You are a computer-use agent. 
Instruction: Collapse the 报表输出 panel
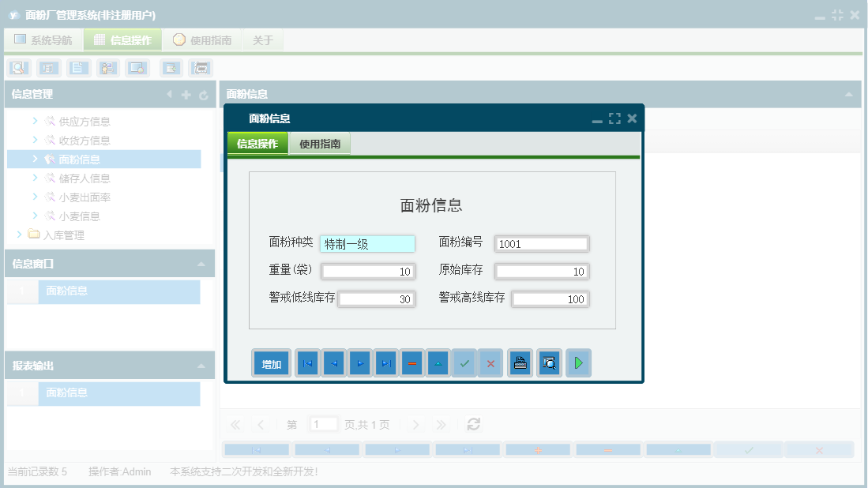coord(203,366)
